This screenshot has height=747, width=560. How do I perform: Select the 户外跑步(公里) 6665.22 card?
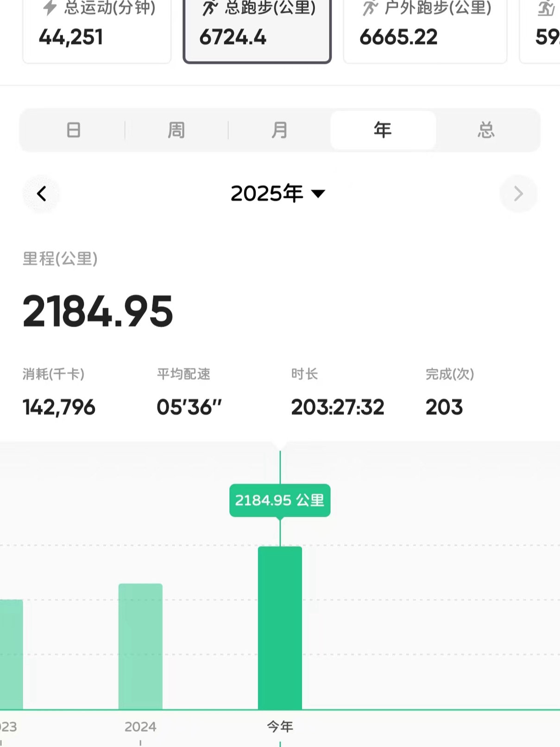point(425,31)
